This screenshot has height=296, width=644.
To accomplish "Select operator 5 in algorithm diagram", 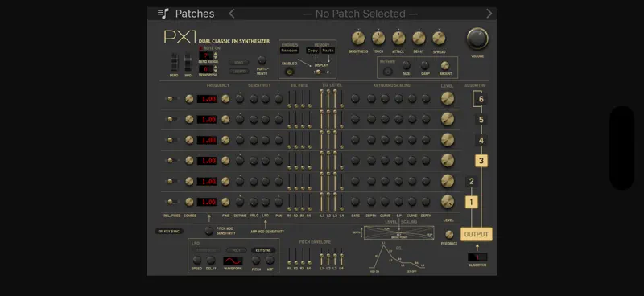I will pos(481,120).
